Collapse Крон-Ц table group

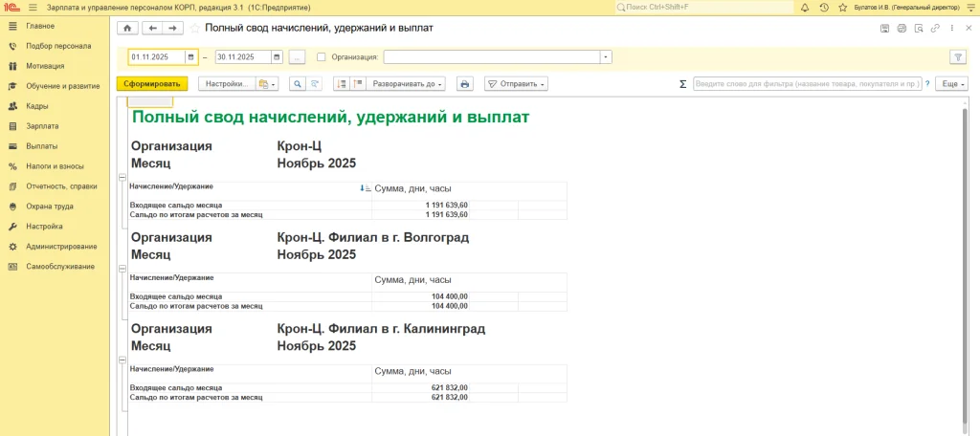point(122,178)
